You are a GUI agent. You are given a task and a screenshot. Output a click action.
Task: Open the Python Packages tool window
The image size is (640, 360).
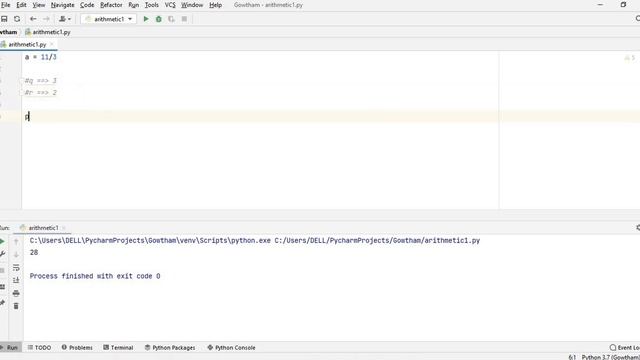tap(170, 347)
